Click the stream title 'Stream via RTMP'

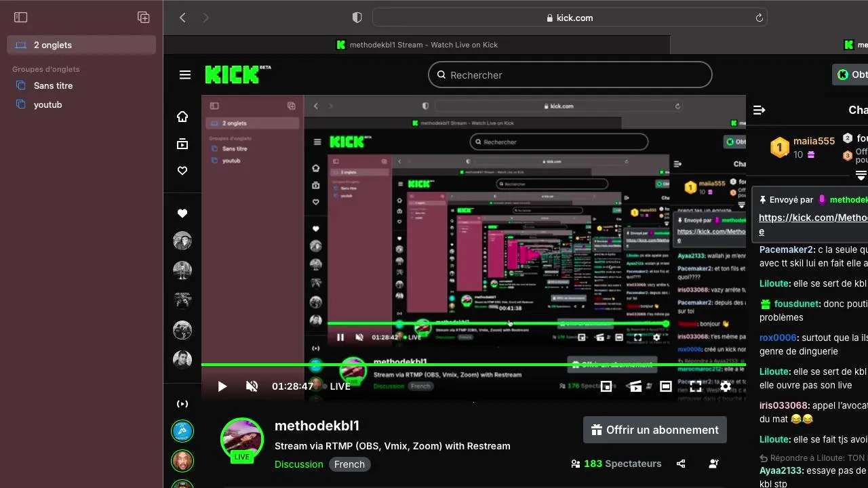click(393, 446)
